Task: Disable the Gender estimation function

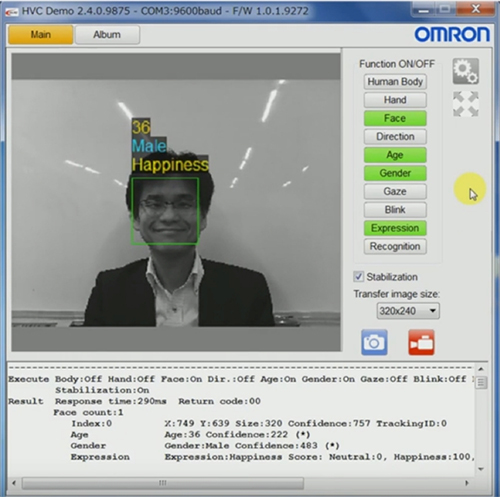Action: click(x=395, y=173)
